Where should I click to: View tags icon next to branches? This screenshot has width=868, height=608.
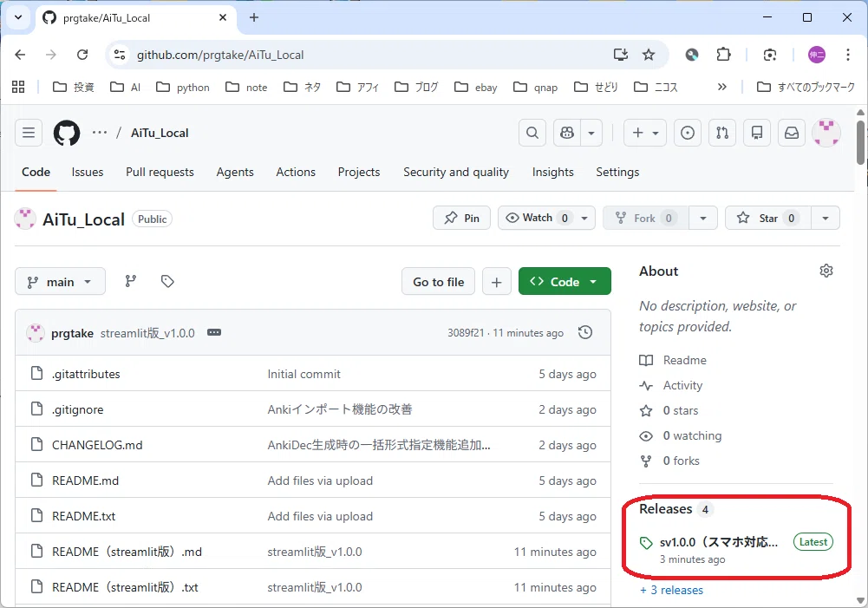click(167, 281)
